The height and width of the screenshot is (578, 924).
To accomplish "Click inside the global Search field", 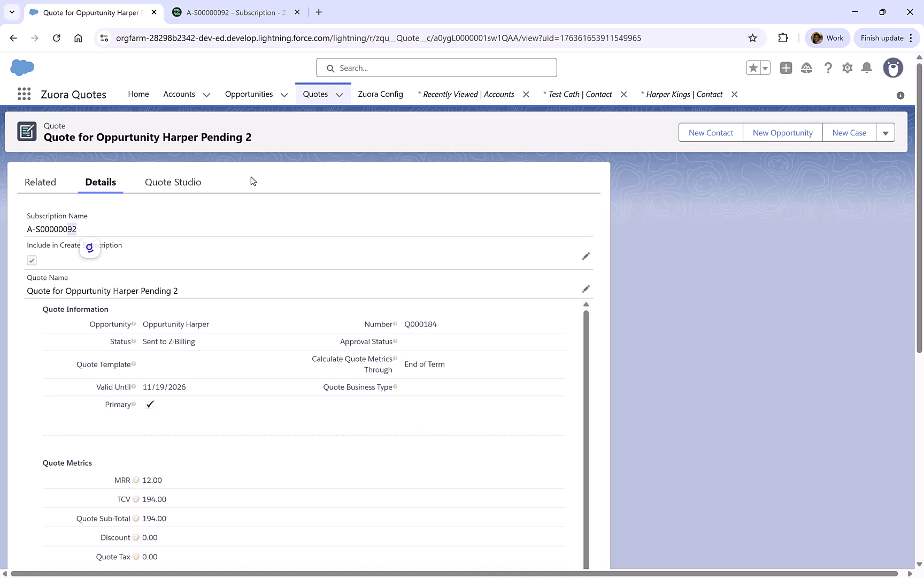I will pyautogui.click(x=436, y=67).
